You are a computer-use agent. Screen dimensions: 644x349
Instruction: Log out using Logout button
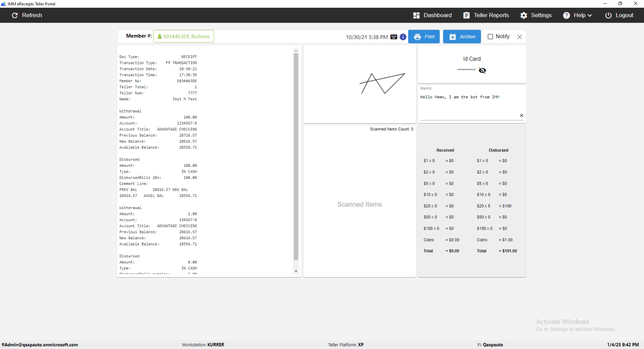tap(619, 15)
